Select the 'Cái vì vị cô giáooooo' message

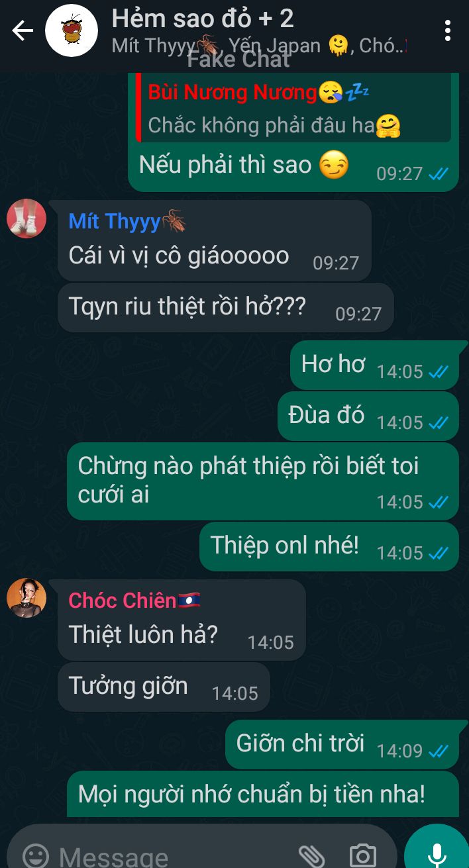(x=215, y=240)
